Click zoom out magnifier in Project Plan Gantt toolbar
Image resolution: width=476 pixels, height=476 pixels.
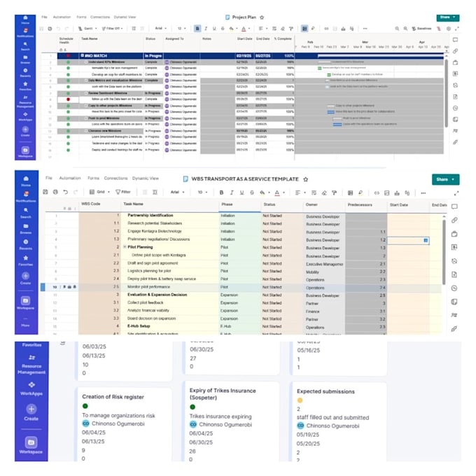coord(397,29)
